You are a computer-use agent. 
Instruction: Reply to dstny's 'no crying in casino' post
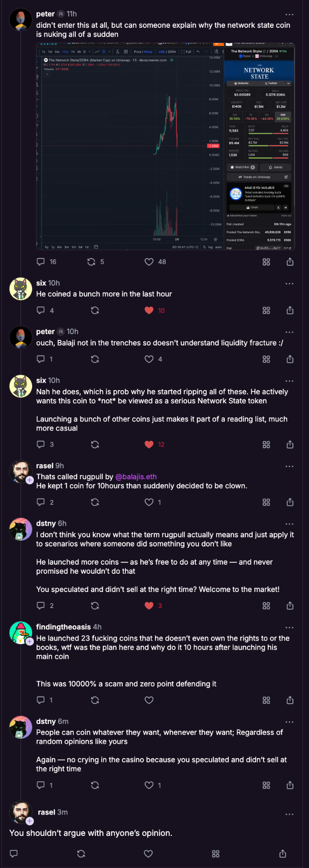tap(41, 785)
